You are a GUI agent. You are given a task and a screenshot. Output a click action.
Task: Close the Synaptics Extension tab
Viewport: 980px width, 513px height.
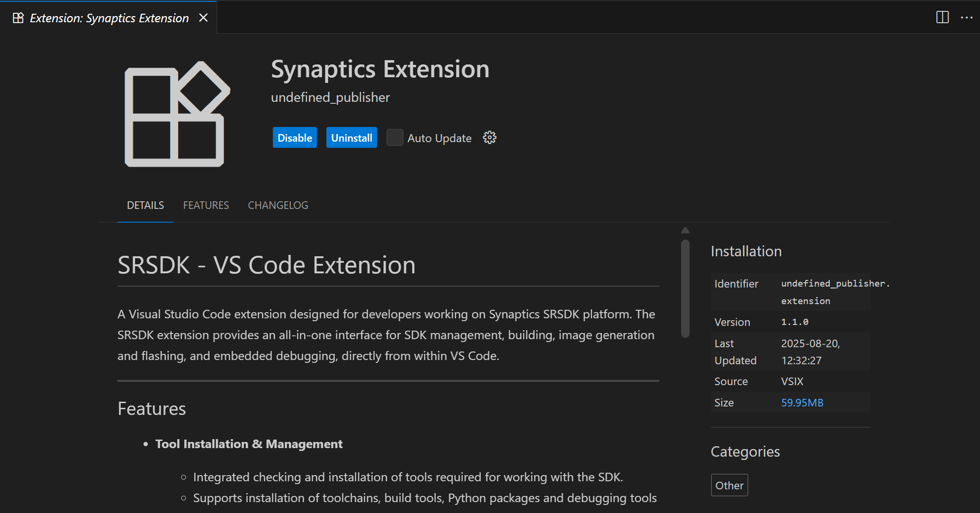203,18
